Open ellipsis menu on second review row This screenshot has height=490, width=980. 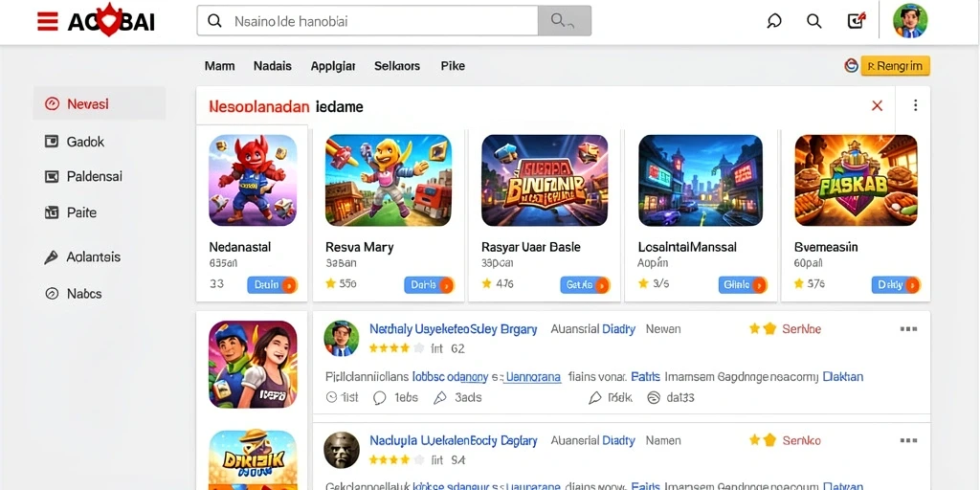click(908, 440)
